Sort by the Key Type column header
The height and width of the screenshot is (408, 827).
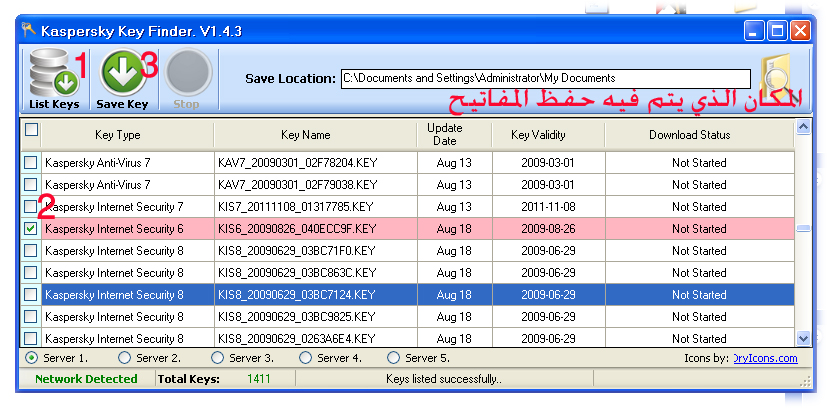(x=127, y=135)
